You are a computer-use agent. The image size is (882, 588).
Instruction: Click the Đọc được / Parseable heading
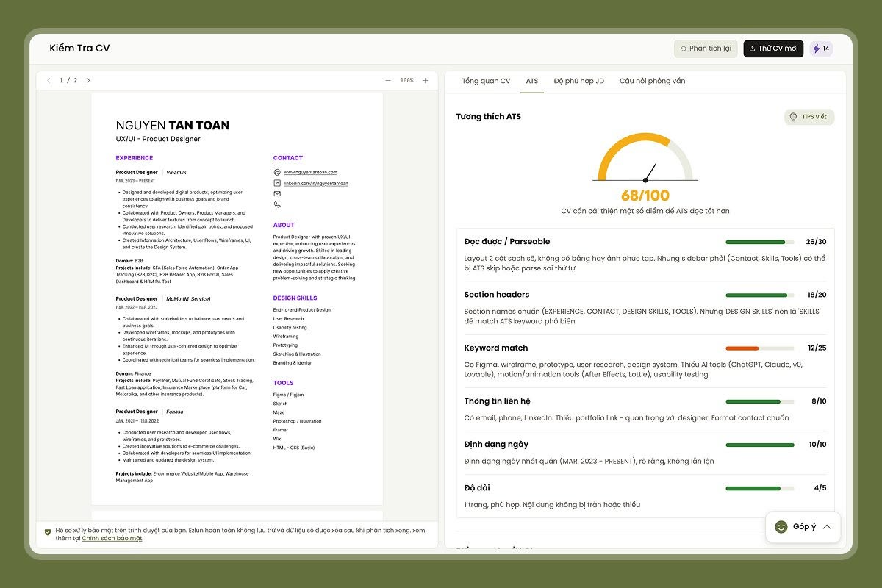click(507, 242)
